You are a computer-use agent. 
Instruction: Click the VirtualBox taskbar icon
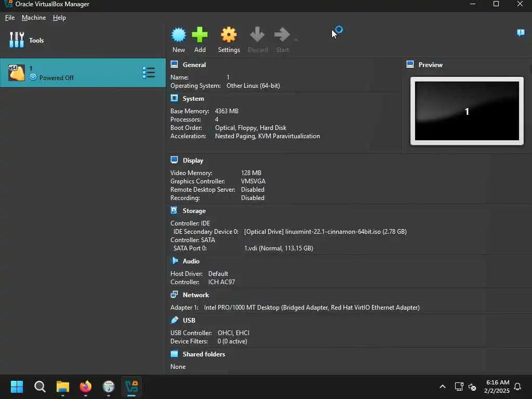131,387
